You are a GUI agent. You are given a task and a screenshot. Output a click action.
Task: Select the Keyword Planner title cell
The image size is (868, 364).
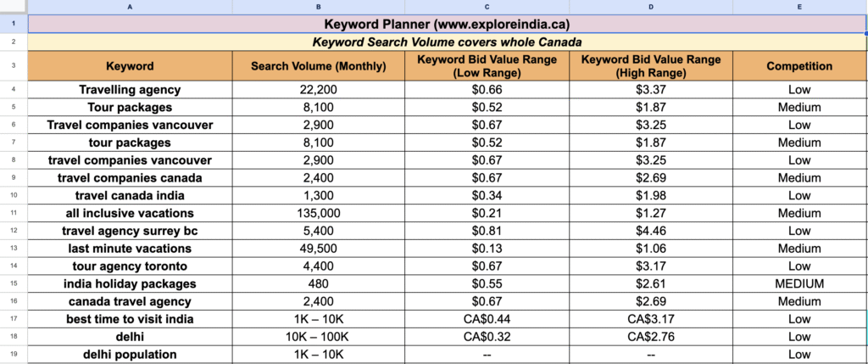click(x=448, y=24)
